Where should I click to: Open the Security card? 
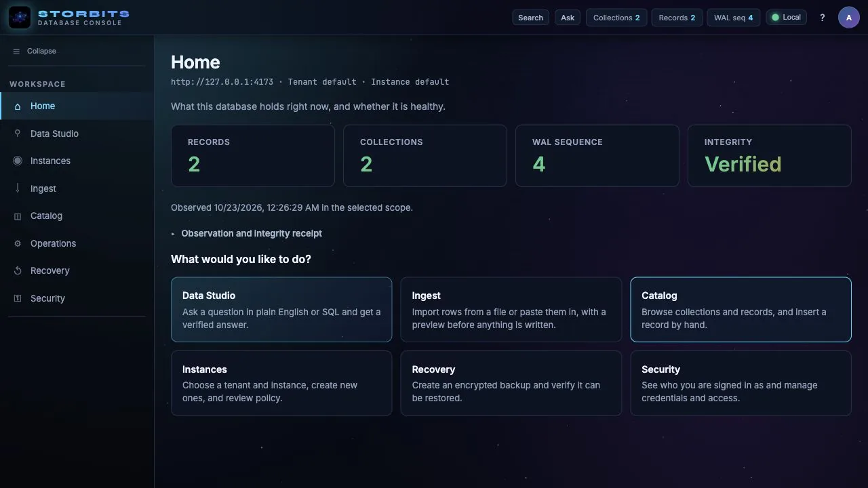741,383
